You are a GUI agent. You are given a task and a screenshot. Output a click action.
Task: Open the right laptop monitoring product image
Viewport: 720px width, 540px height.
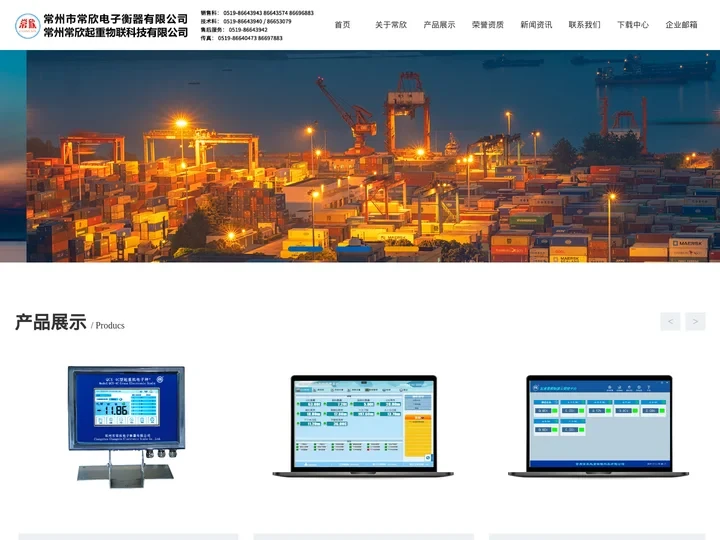[x=600, y=425]
